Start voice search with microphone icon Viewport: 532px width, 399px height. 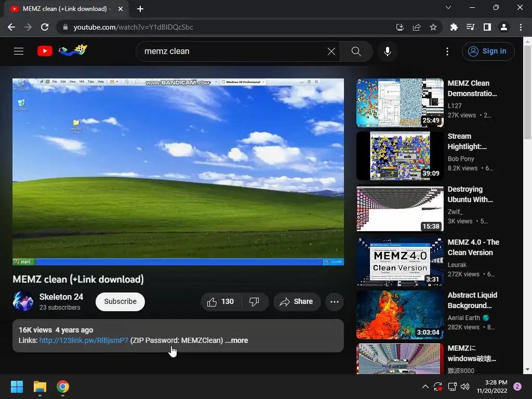(x=388, y=51)
